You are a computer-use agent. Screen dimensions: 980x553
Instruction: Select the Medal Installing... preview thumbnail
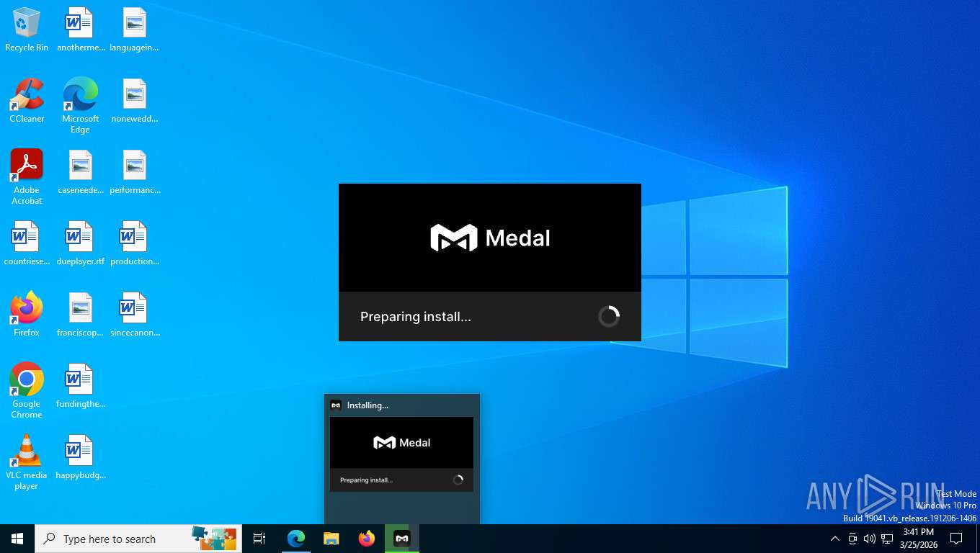click(x=401, y=454)
